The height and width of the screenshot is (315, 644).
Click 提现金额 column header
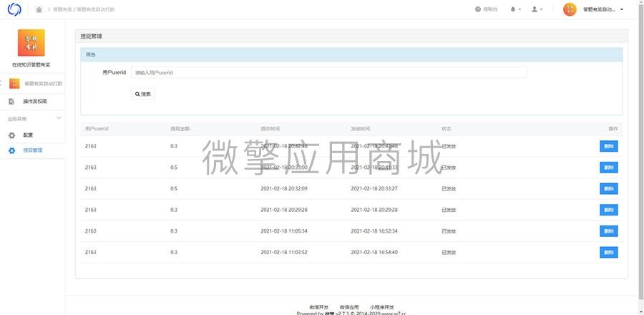(180, 129)
